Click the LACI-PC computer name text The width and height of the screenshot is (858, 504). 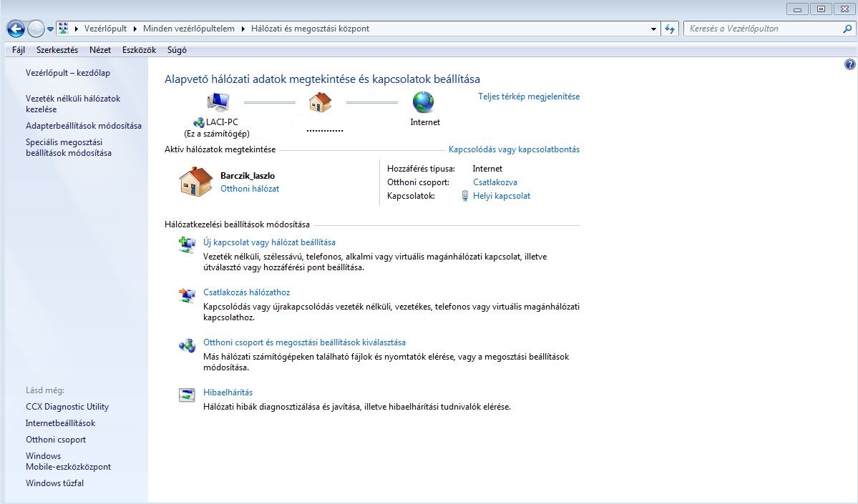222,122
